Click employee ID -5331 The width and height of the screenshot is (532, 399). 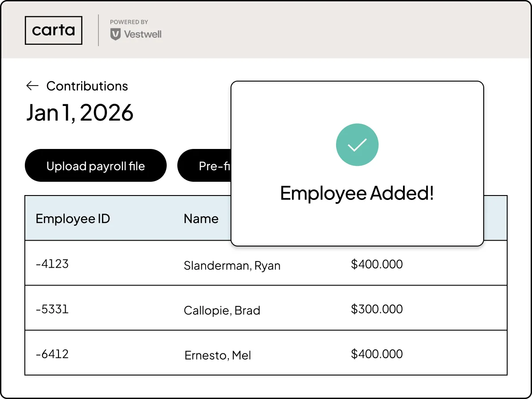point(52,309)
